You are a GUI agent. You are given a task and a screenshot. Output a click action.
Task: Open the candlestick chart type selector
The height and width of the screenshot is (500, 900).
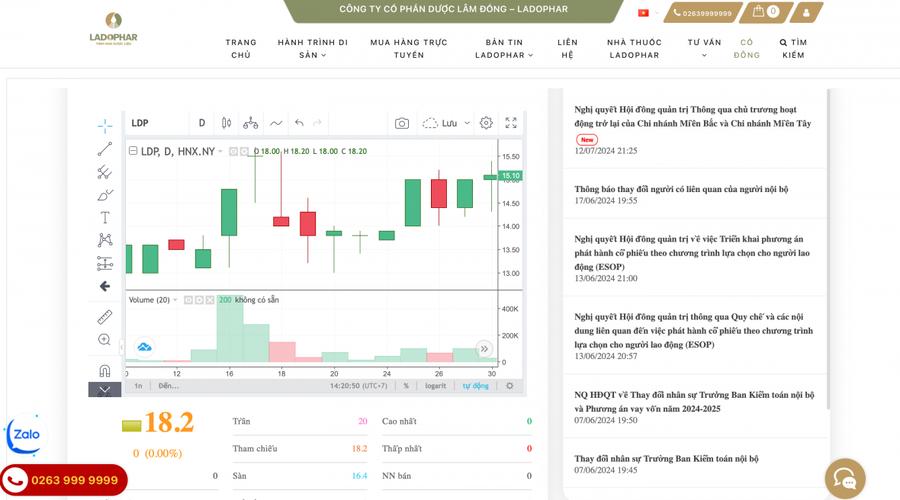[x=226, y=123]
